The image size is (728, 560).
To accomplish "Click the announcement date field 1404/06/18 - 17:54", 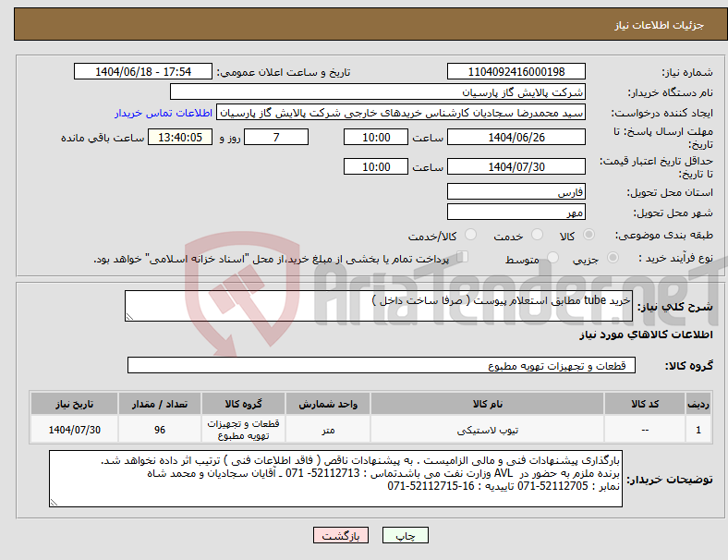I will click(143, 71).
